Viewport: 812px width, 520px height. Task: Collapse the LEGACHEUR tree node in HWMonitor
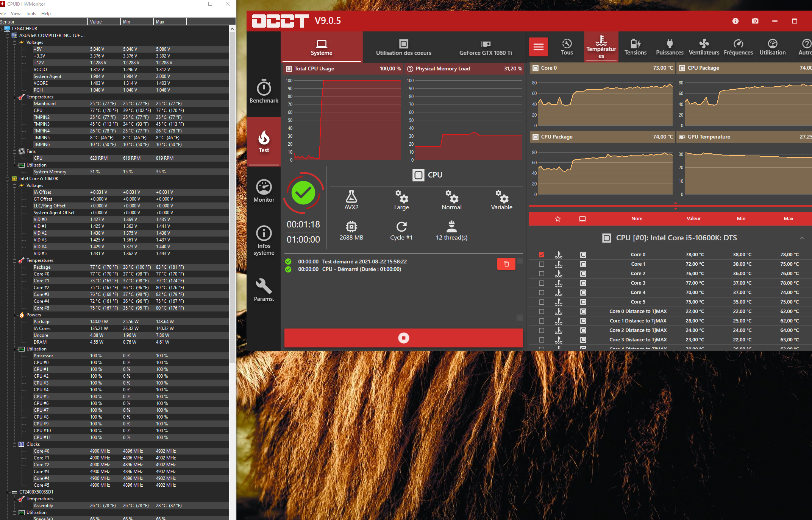[1, 29]
